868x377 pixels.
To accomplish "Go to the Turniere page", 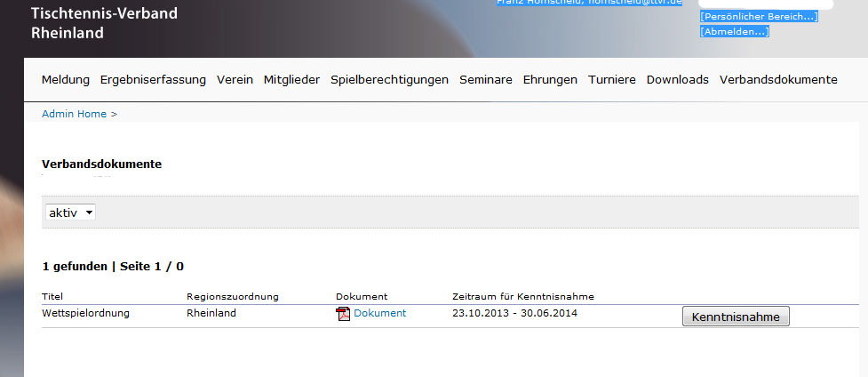I will [x=611, y=79].
